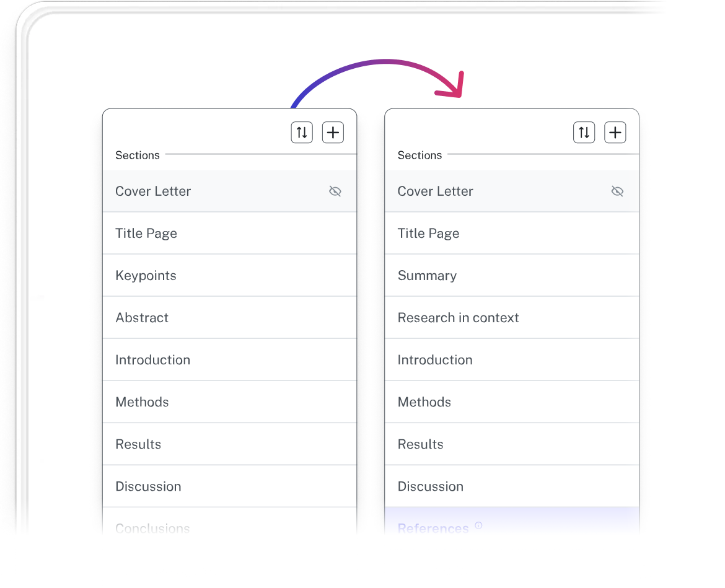Toggle Cover Letter visibility in left panel
Screen dimensions: 725x588
click(x=335, y=191)
